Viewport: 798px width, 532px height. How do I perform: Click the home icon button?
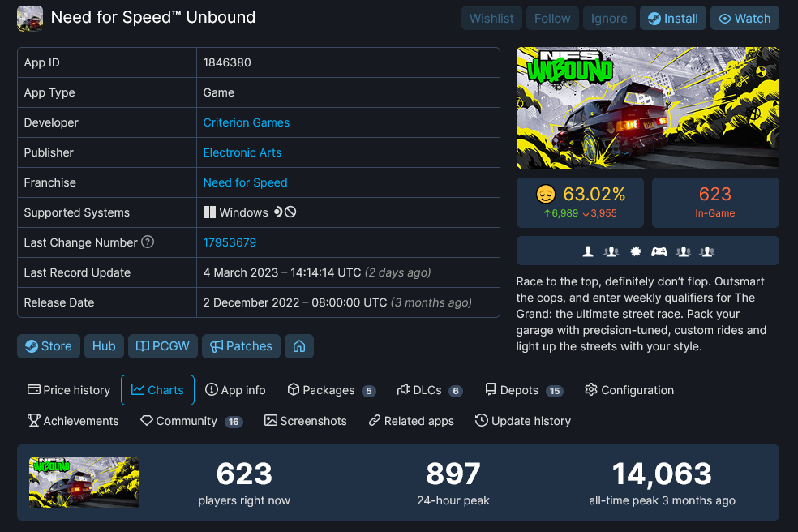[299, 346]
